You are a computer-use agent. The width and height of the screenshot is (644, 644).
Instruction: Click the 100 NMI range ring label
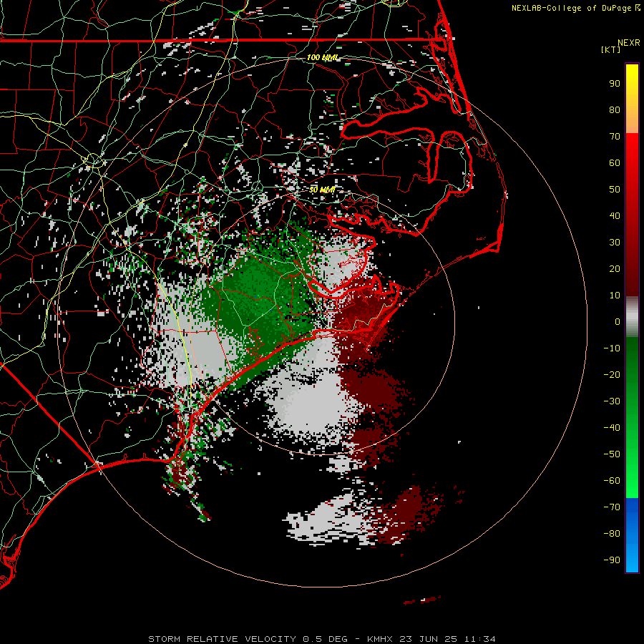323,57
